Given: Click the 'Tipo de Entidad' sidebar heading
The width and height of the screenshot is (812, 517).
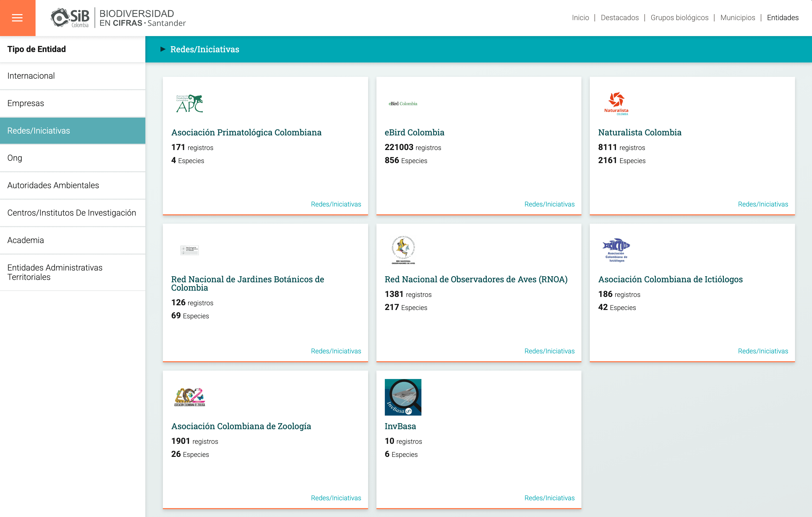Looking at the screenshot, I should tap(36, 49).
